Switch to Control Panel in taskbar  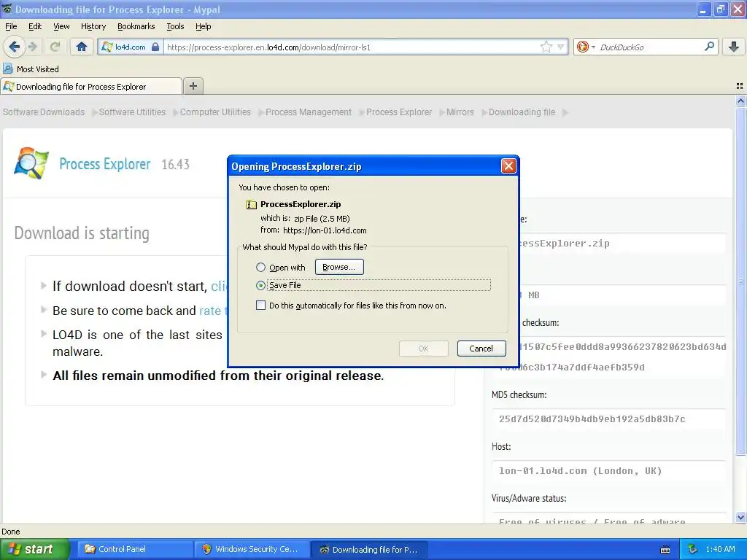pyautogui.click(x=135, y=549)
